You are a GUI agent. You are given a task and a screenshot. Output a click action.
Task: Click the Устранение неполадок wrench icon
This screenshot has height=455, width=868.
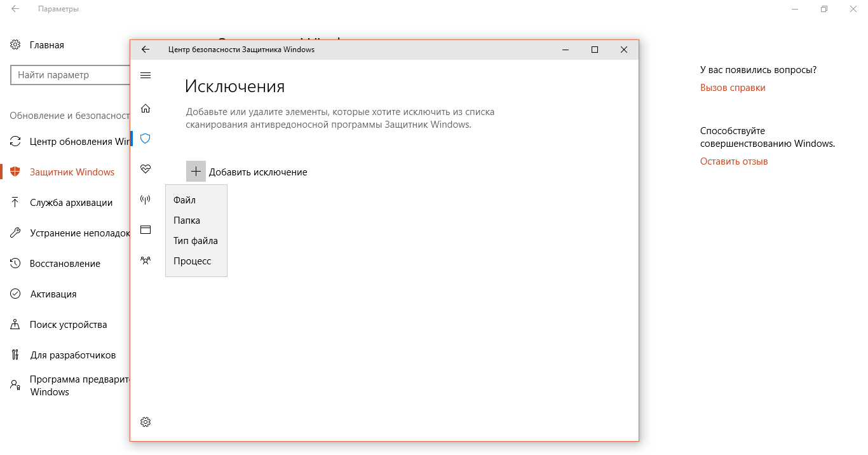click(x=15, y=233)
